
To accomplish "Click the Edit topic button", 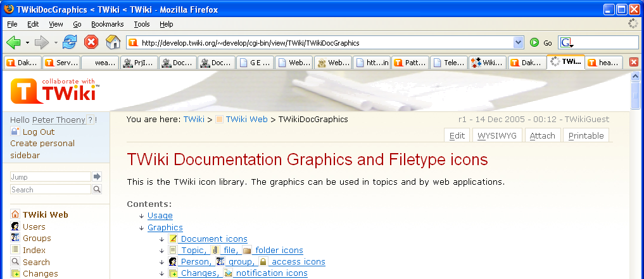I will pos(457,135).
